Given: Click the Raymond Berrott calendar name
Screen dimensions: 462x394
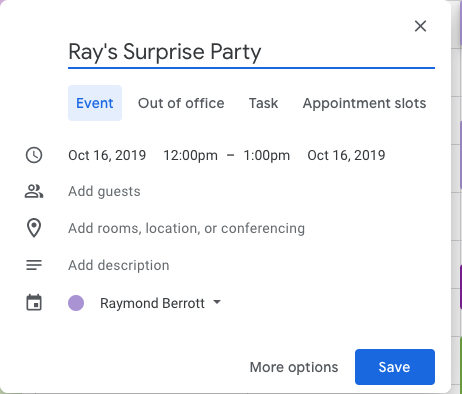Looking at the screenshot, I should 152,303.
